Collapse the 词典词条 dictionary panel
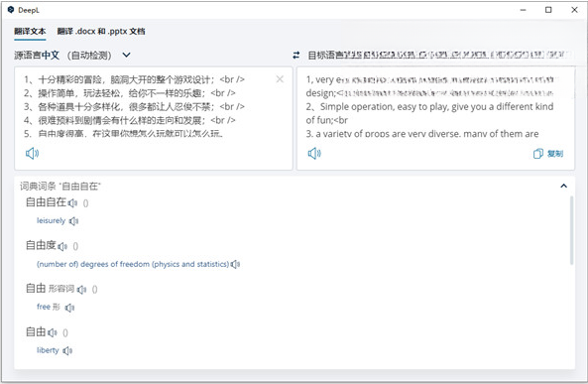Viewport: 588px width, 384px height. (x=563, y=186)
